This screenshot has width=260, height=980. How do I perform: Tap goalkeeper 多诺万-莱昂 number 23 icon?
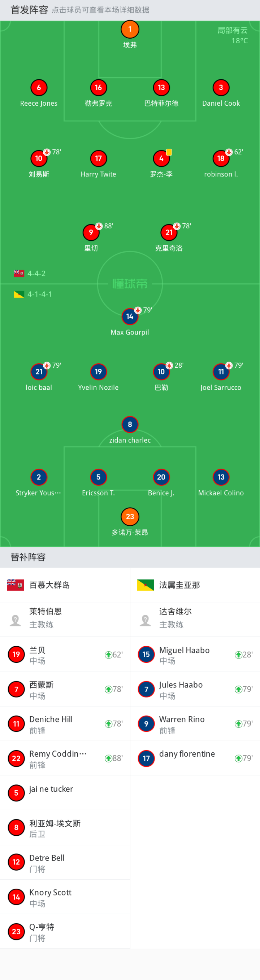130,517
